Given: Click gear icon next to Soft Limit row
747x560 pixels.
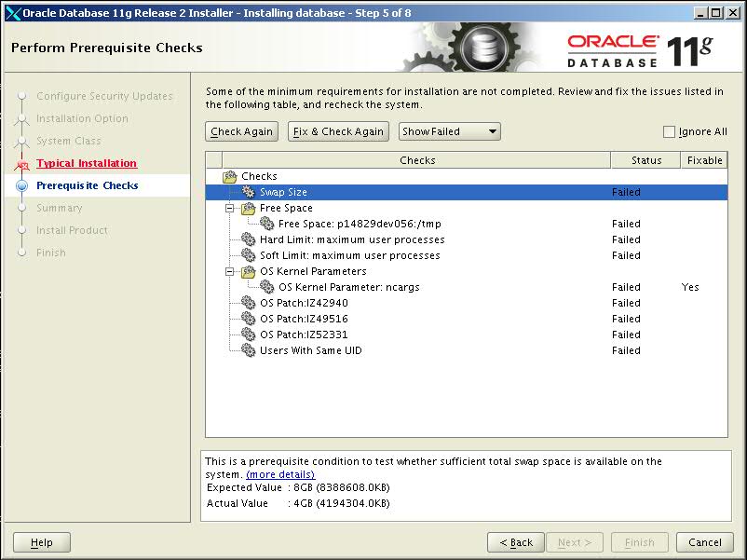Looking at the screenshot, I should pyautogui.click(x=248, y=255).
